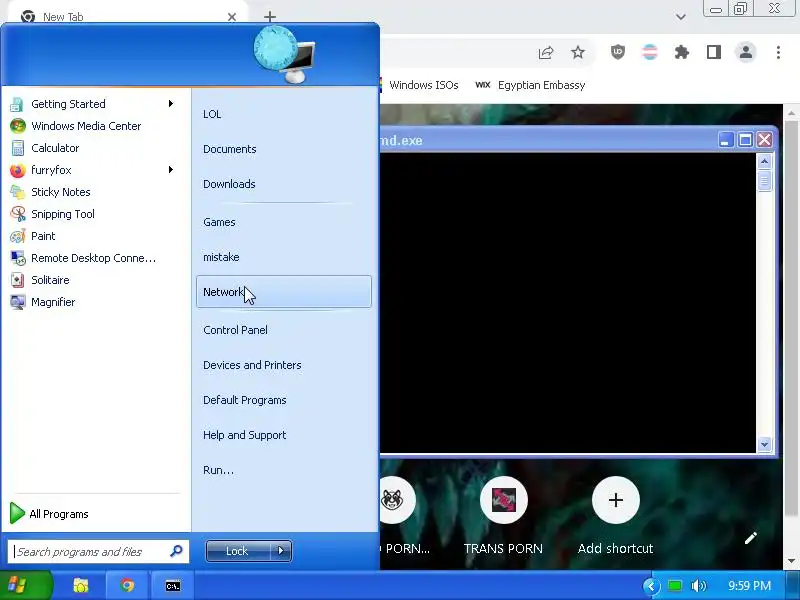Click the striped flag extension icon
Image resolution: width=800 pixels, height=600 pixels.
649,52
